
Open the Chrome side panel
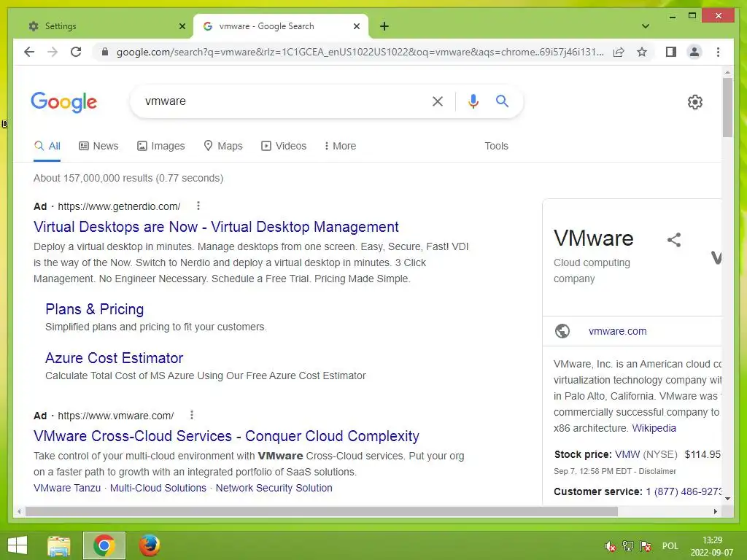[x=671, y=52]
